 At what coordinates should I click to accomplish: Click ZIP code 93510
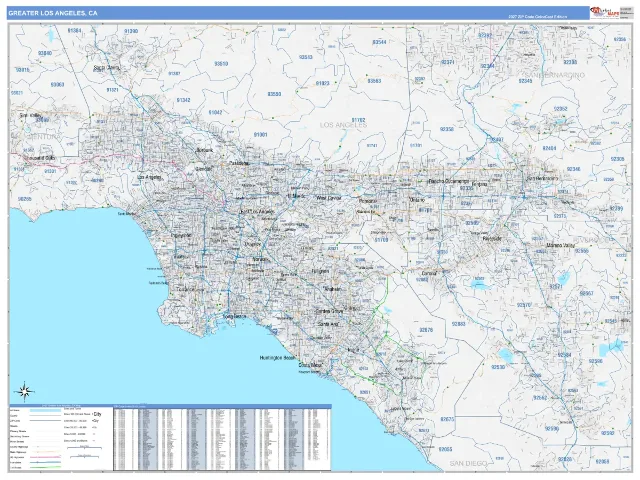point(221,64)
